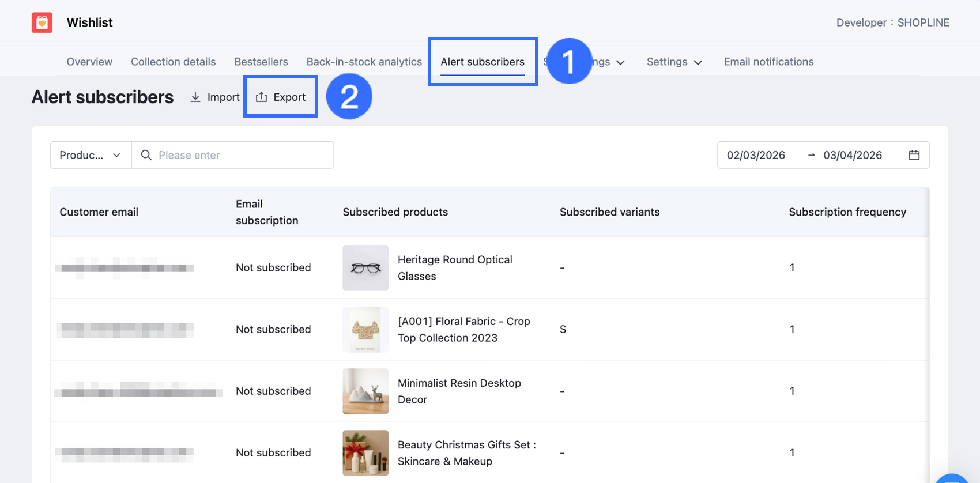
Task: Click the Import download icon
Action: 195,97
